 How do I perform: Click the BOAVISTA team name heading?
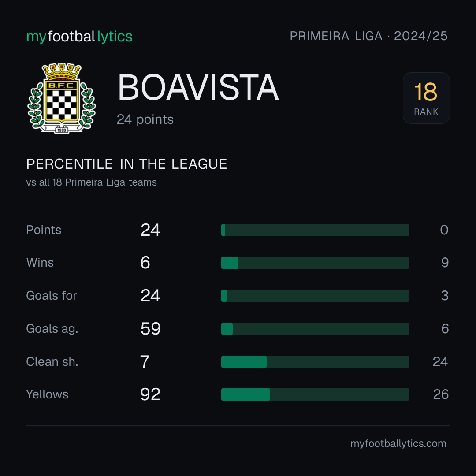pyautogui.click(x=198, y=87)
